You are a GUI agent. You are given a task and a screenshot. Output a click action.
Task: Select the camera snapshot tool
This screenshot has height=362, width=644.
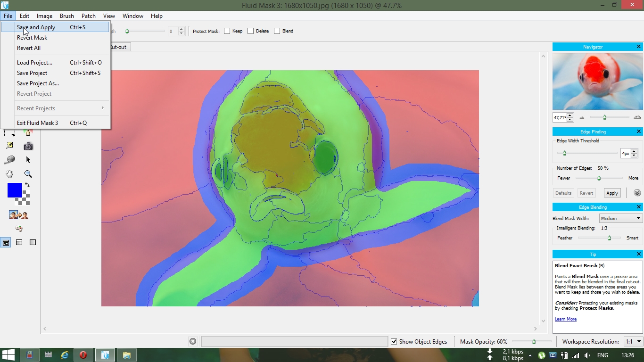(x=28, y=146)
